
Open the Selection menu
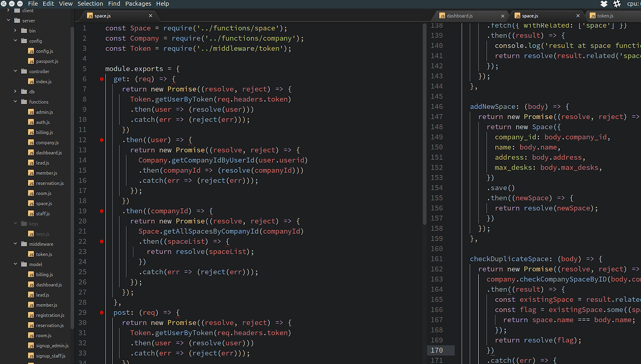(90, 4)
